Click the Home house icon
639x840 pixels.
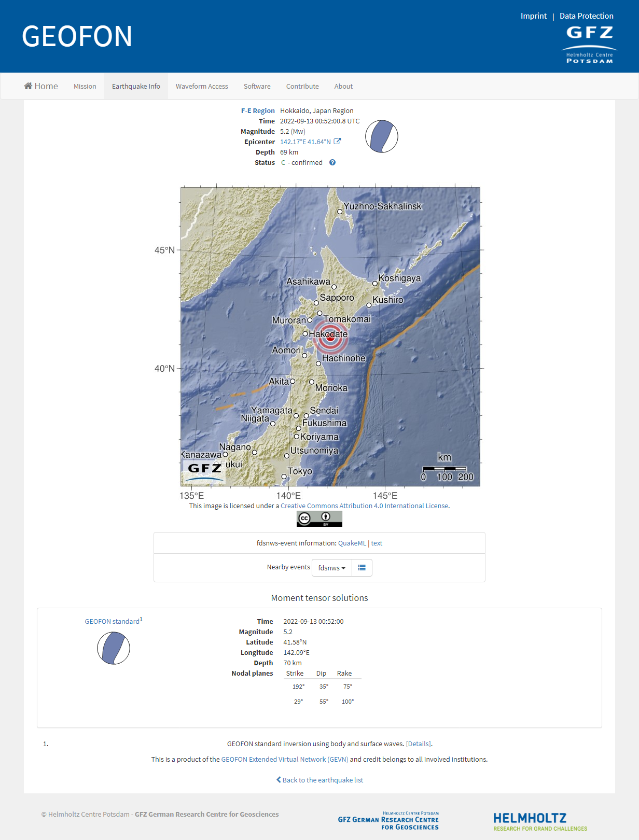(x=28, y=86)
